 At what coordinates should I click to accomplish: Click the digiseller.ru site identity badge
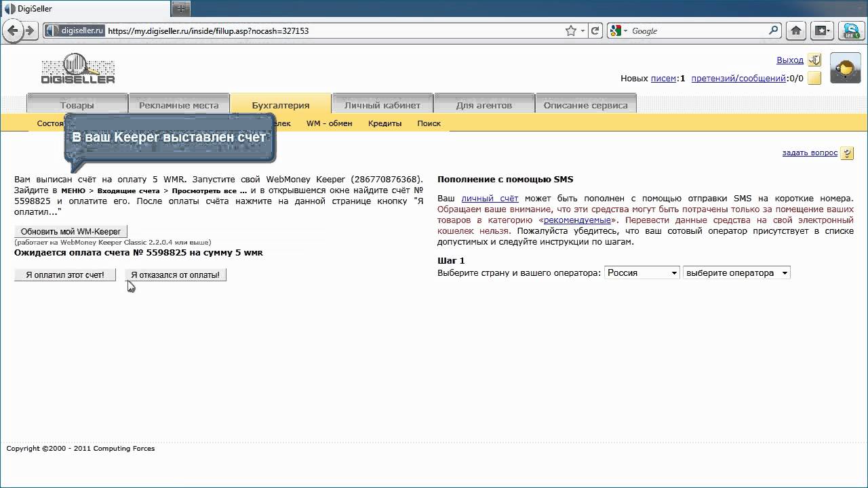pyautogui.click(x=75, y=30)
